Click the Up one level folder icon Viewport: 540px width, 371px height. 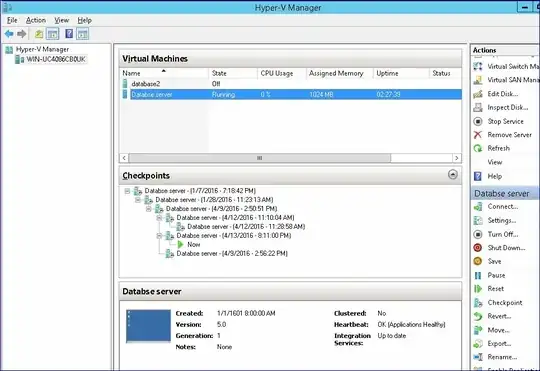point(39,34)
